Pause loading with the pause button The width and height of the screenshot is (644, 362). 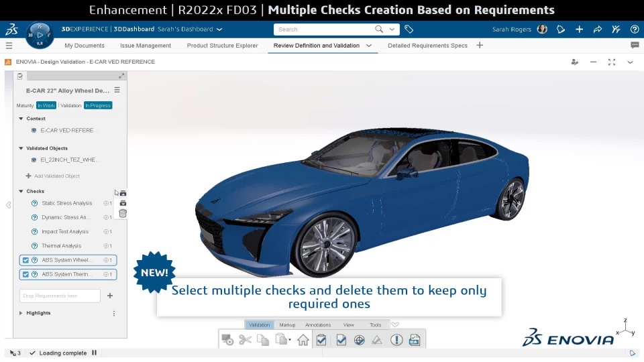pyautogui.click(x=94, y=353)
